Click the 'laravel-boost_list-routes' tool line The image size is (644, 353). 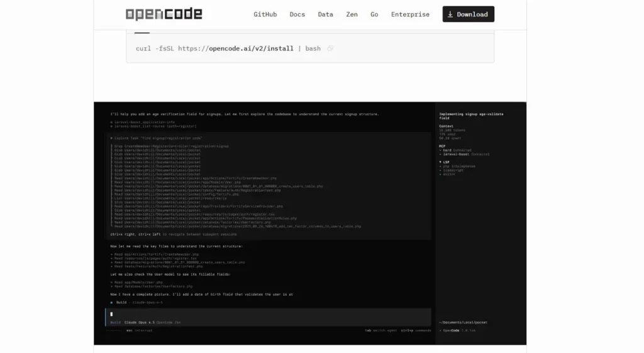153,126
